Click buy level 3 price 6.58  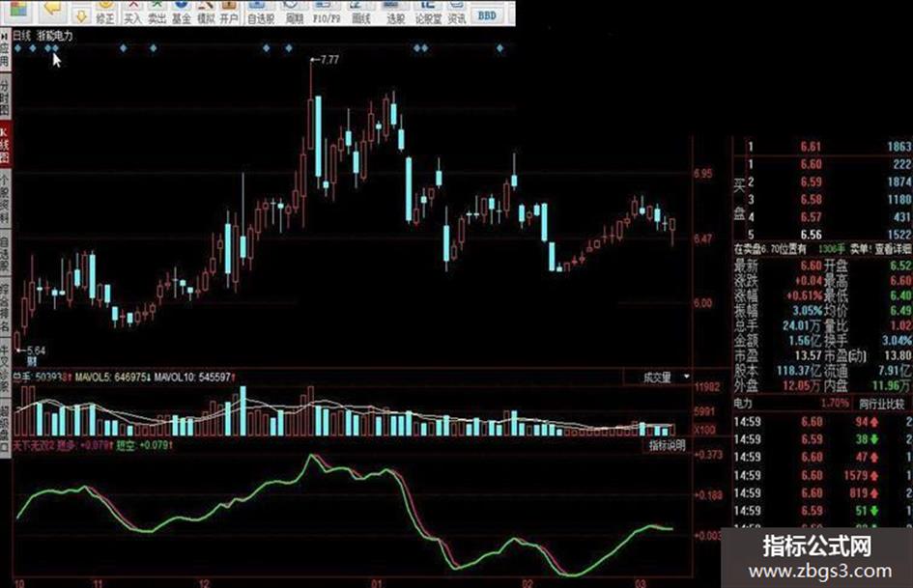point(811,199)
